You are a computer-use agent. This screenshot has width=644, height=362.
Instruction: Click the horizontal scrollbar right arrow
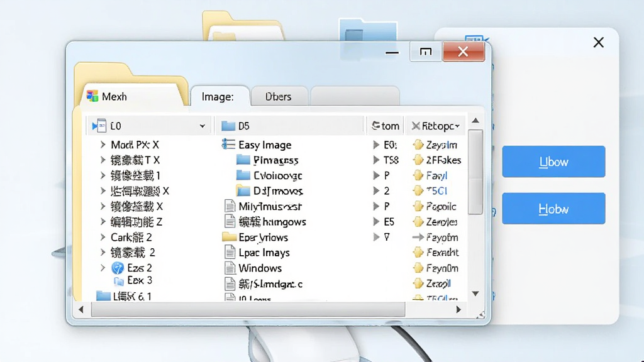point(458,309)
